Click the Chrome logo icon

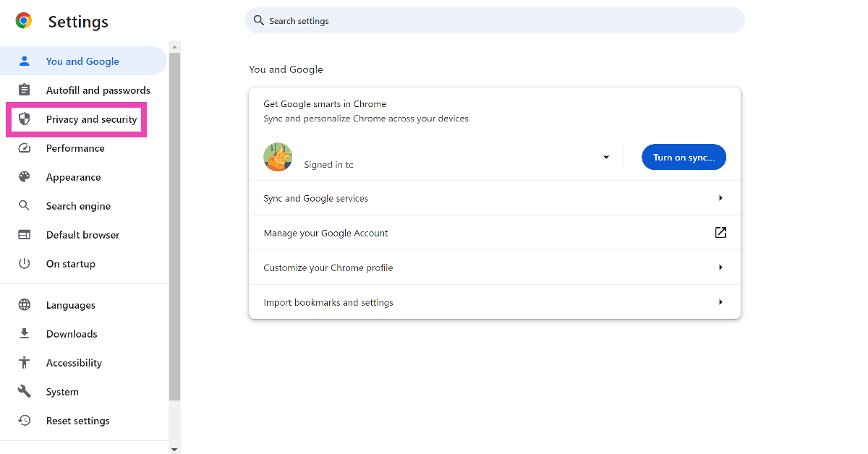24,21
